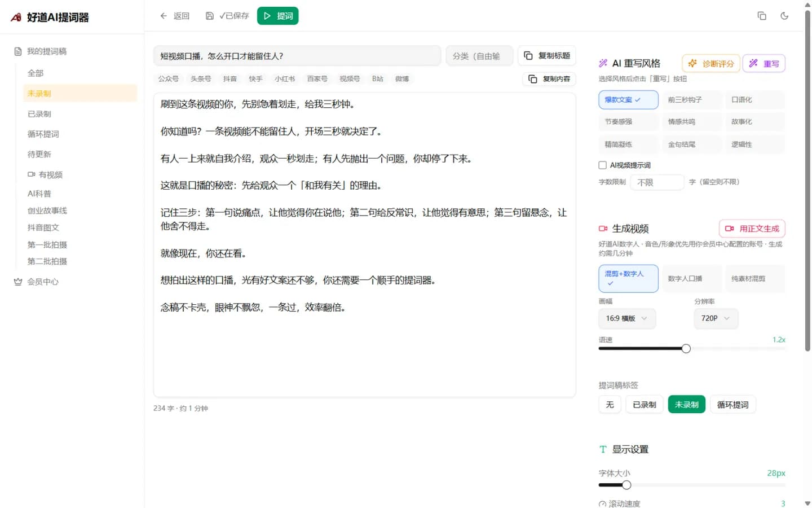Viewport: 812px width, 508px height.
Task: Click the 字体大小 font size slider handle
Action: pos(626,485)
